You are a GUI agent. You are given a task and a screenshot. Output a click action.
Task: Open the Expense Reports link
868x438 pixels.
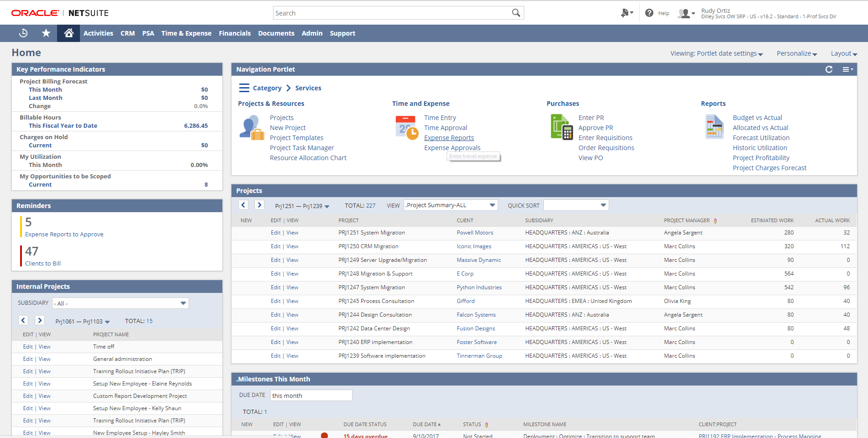(x=448, y=137)
